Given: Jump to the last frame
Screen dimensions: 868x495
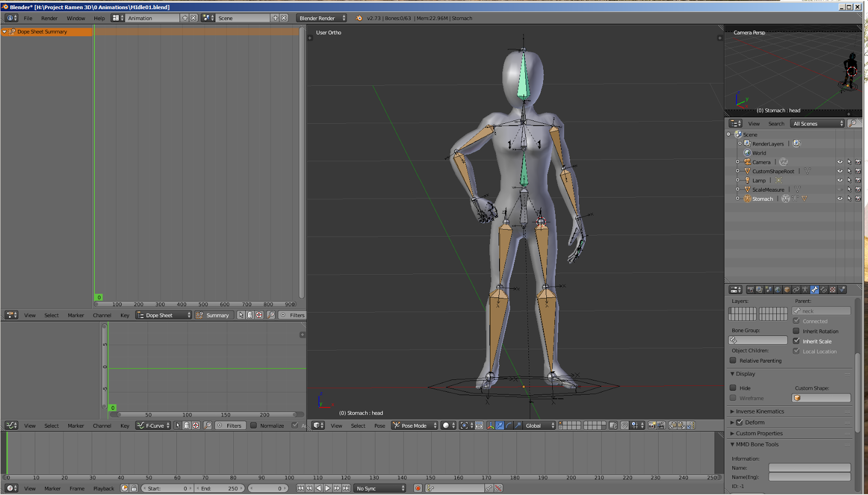Looking at the screenshot, I should [346, 488].
